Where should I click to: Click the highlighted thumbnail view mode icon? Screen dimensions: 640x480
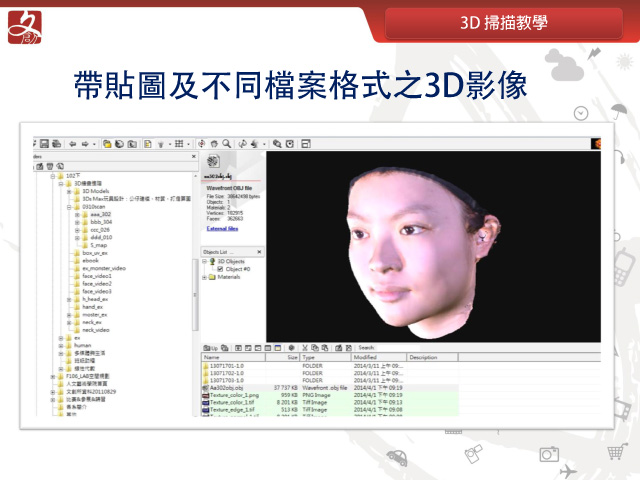278,348
